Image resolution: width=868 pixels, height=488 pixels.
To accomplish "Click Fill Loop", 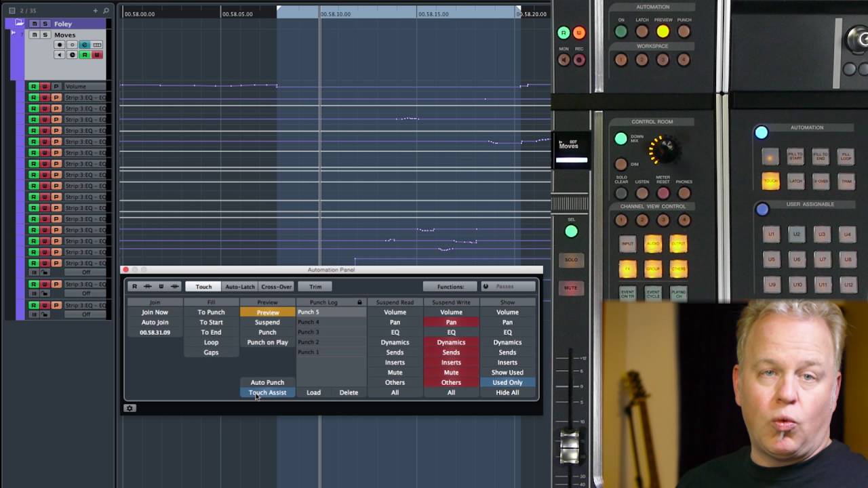I will (x=211, y=342).
